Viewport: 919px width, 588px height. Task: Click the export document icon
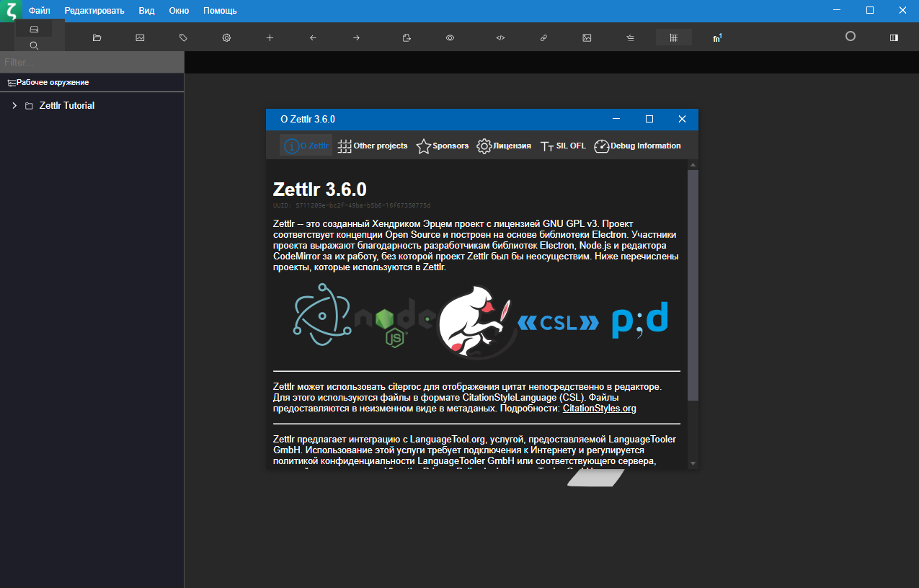[407, 37]
